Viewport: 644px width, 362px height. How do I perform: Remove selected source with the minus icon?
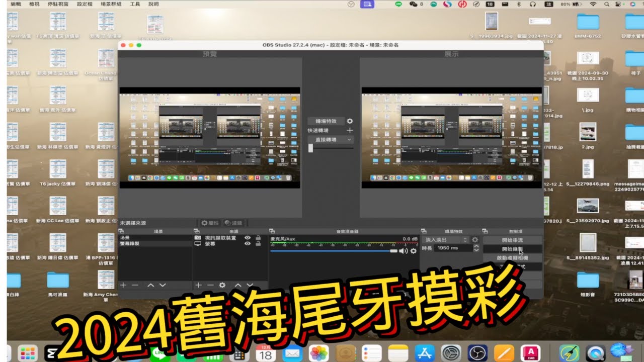pos(210,285)
